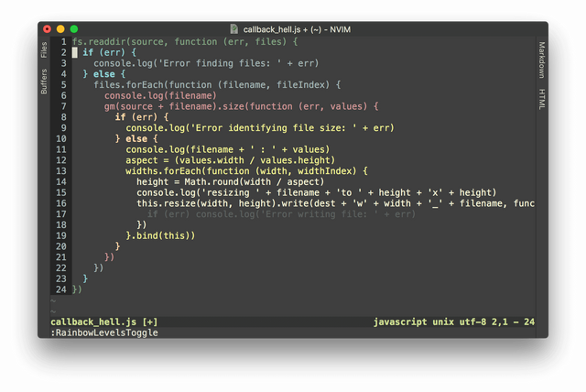Click 'widths.forEach(function (width, widthIndex)' line
Viewport: 586px width, 392px height.
[246, 171]
